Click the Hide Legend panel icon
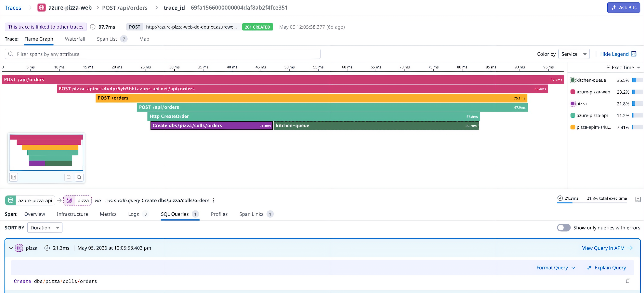The width and height of the screenshot is (644, 293). point(634,54)
